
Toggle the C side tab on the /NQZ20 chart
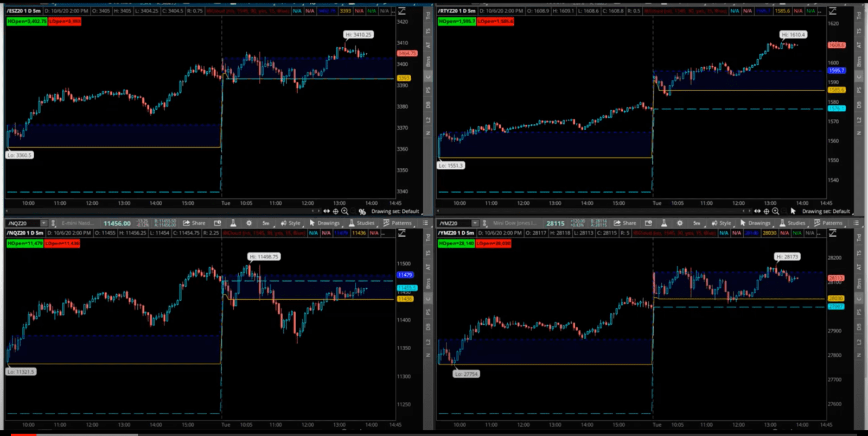click(x=428, y=299)
